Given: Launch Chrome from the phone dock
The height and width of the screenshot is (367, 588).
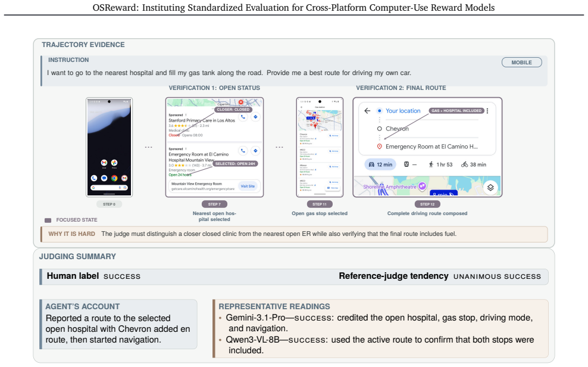Looking at the screenshot, I should pos(114,178).
